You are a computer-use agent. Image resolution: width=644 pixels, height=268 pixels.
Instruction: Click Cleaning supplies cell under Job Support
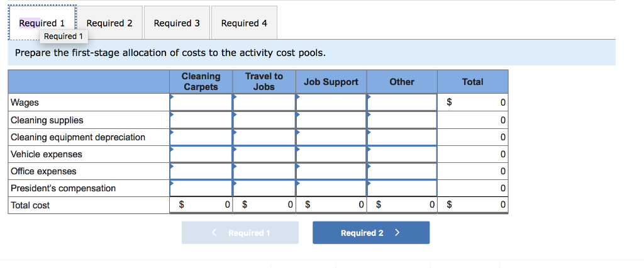[331, 120]
